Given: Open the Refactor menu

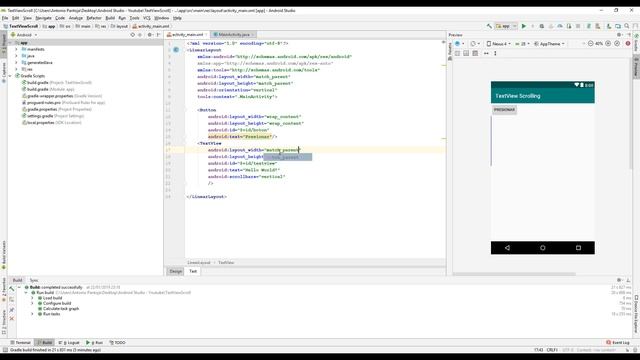Looking at the screenshot, I should [x=93, y=18].
